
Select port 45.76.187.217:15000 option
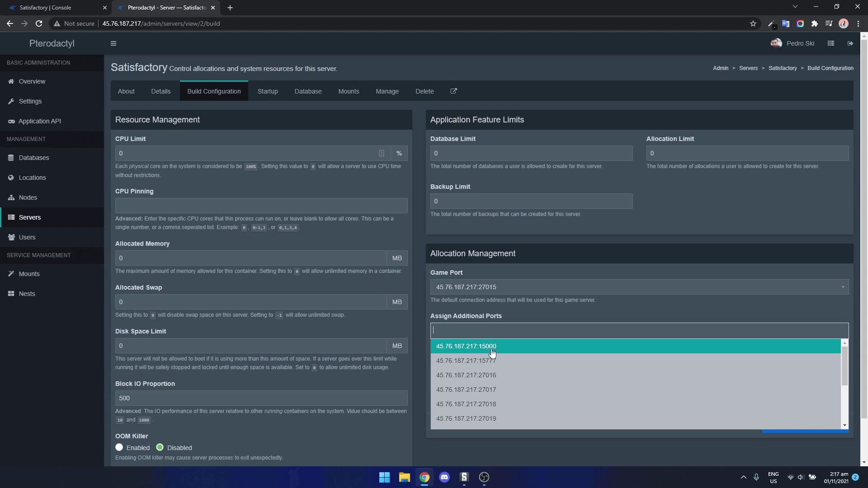pos(636,346)
